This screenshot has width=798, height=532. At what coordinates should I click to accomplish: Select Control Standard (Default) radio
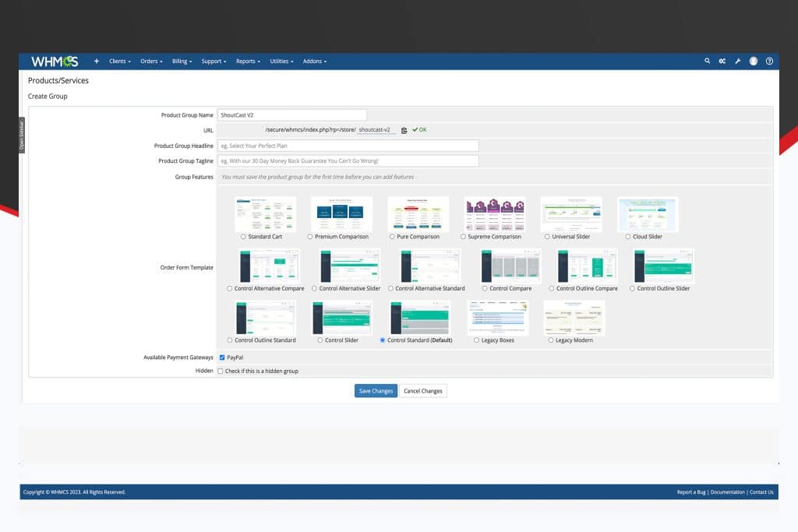pyautogui.click(x=382, y=340)
